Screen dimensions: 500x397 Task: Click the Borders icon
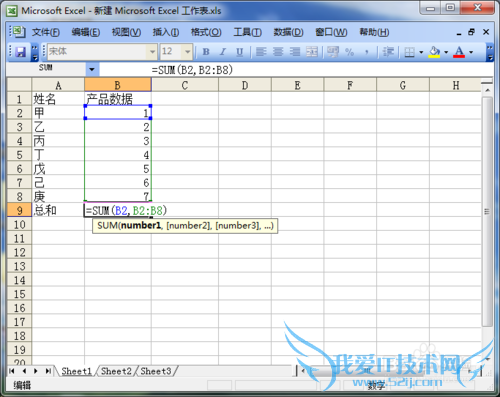[x=409, y=52]
